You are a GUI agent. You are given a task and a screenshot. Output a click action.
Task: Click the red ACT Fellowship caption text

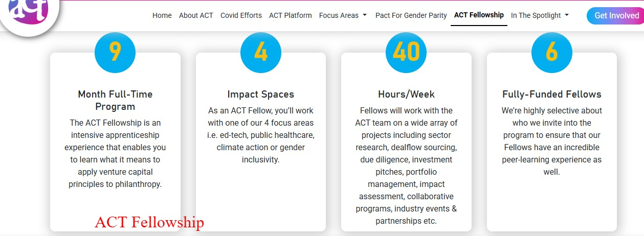coord(149,223)
